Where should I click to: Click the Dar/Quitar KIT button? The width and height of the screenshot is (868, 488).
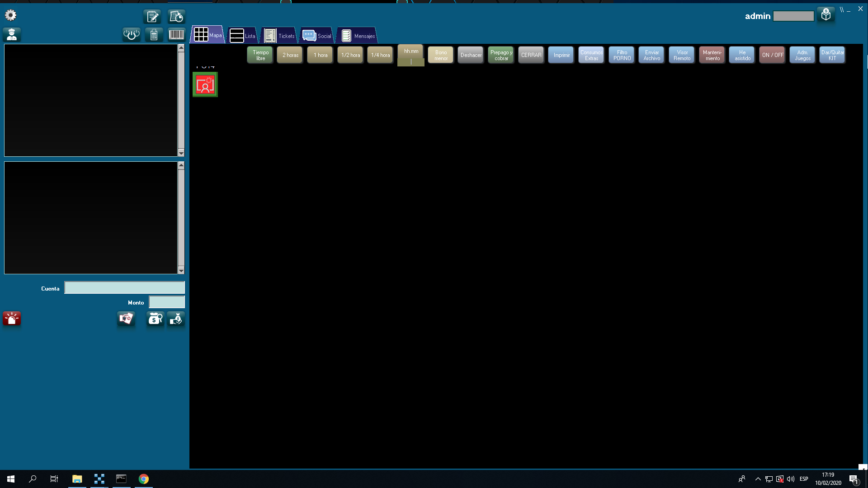click(832, 55)
